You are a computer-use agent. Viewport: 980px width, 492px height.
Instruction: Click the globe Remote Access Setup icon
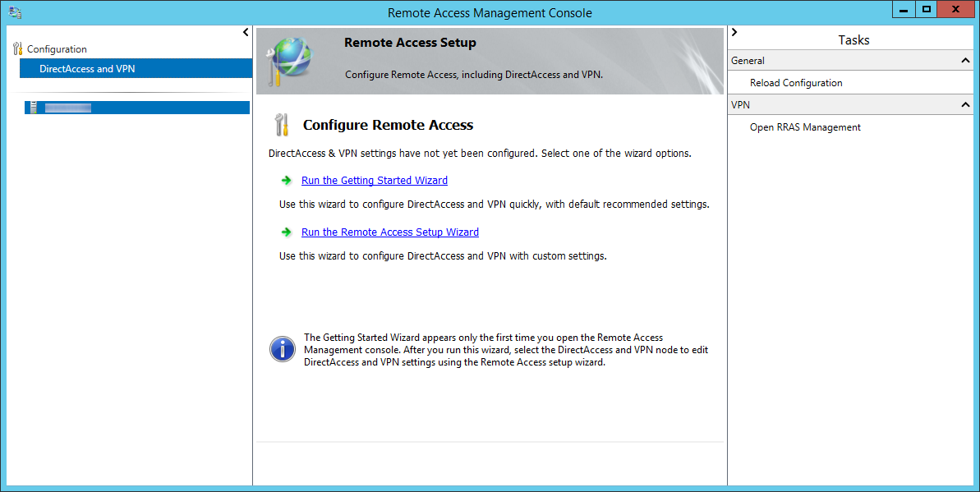coord(289,61)
